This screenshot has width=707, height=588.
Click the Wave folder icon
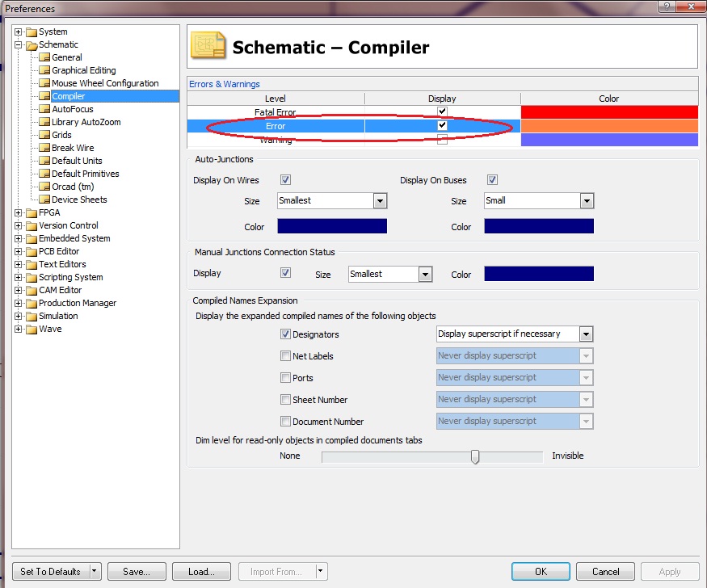click(x=32, y=330)
